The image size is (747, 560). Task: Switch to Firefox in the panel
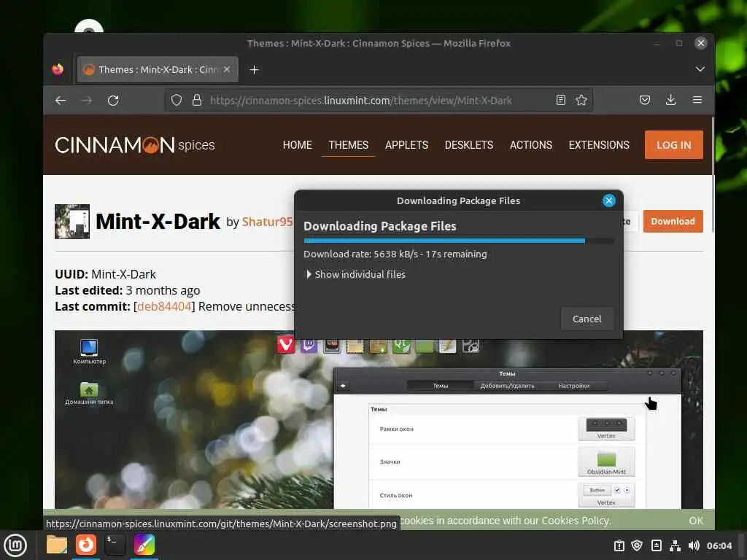click(86, 545)
